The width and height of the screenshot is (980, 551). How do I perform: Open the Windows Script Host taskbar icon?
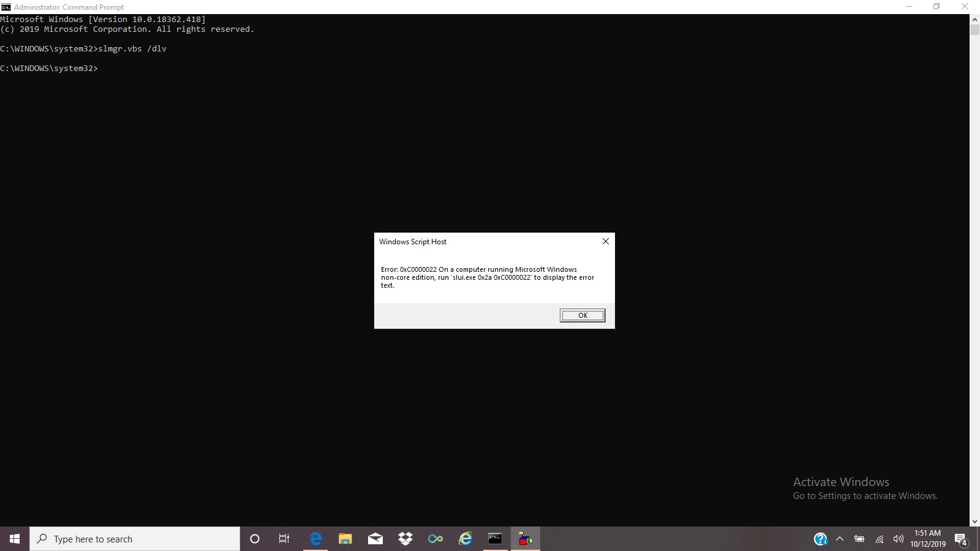pos(525,539)
